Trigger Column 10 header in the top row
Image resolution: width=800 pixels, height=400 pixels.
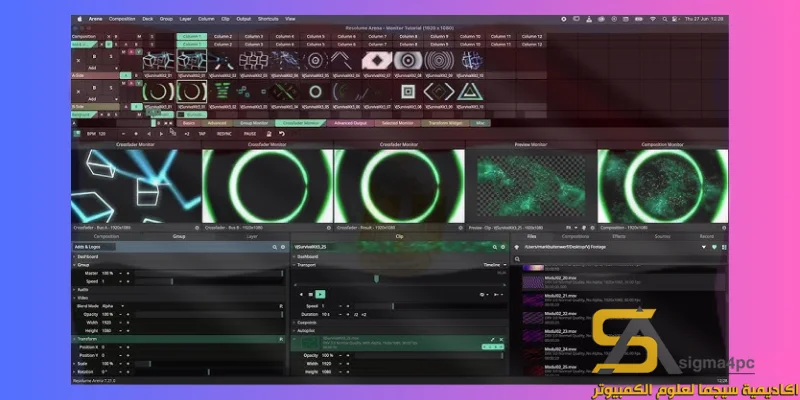(470, 37)
